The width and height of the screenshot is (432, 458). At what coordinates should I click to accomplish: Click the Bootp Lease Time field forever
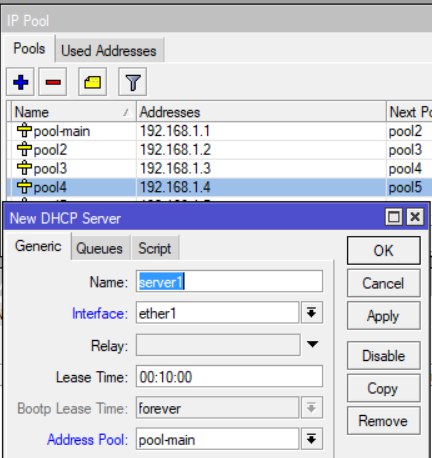(x=217, y=407)
